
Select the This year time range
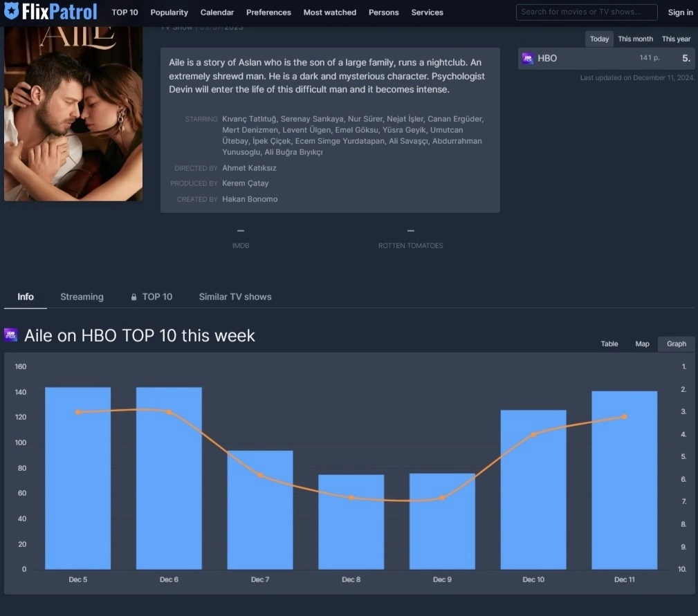coord(676,39)
